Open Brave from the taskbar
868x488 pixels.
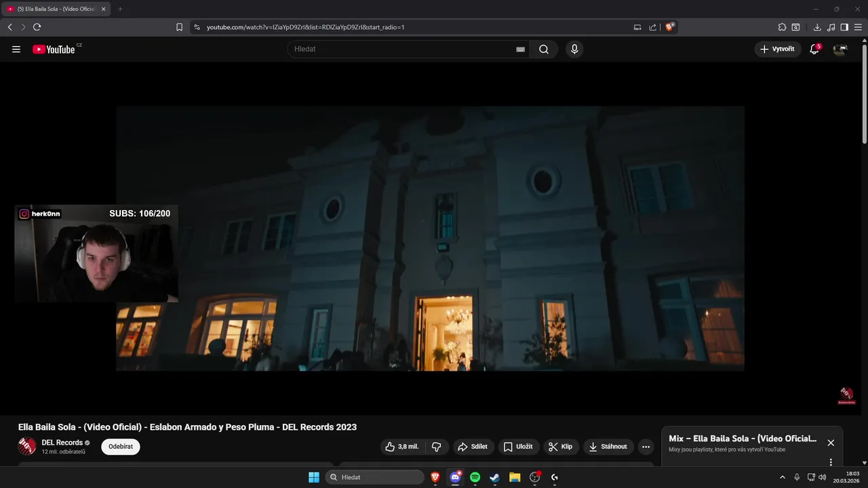(435, 477)
